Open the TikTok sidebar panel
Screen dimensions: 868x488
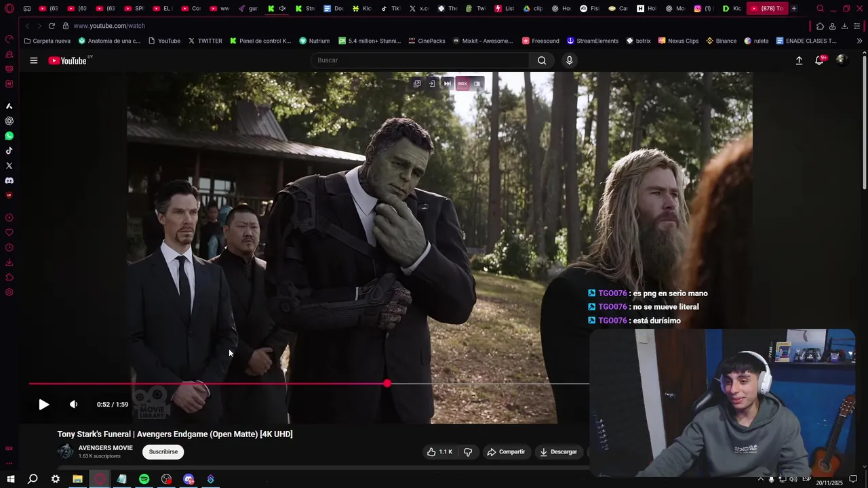click(x=9, y=150)
